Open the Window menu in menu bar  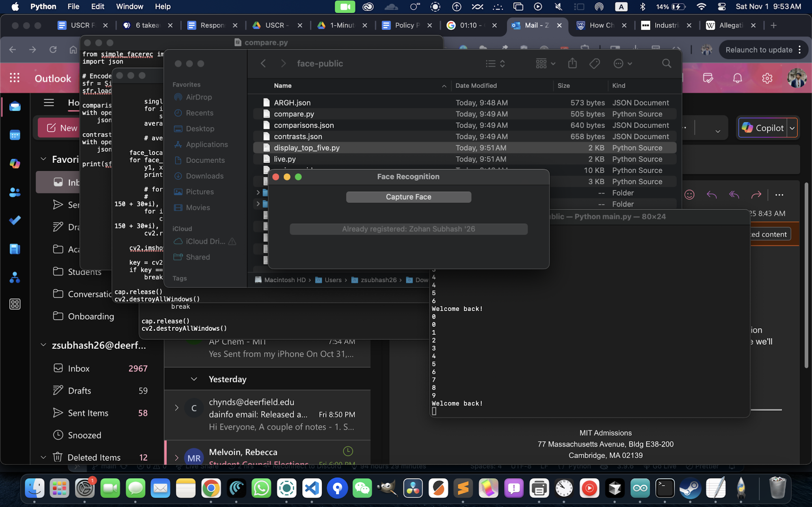pyautogui.click(x=129, y=6)
